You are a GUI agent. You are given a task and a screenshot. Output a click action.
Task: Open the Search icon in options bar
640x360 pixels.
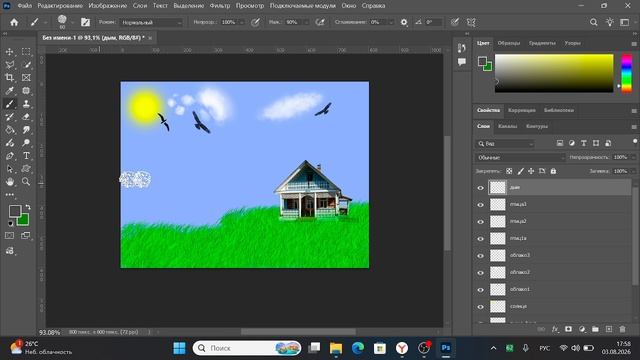[x=593, y=22]
